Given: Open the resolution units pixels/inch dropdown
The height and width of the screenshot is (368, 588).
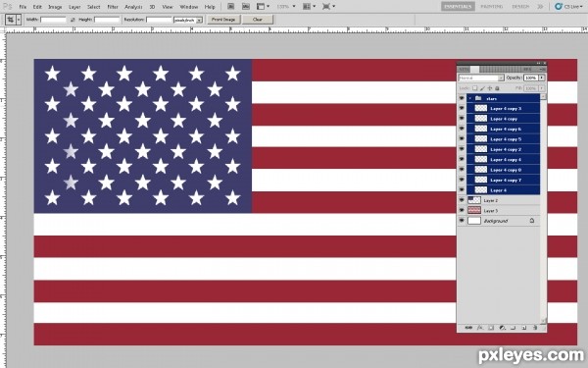Looking at the screenshot, I should tap(188, 20).
